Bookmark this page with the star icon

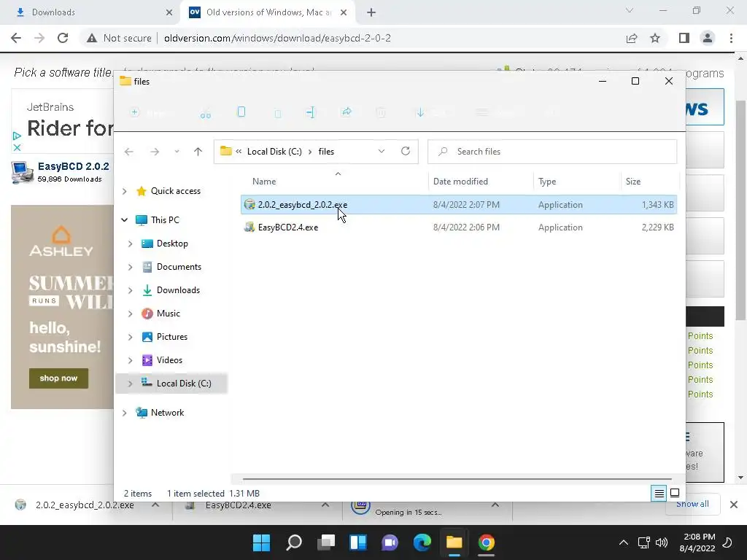point(655,38)
